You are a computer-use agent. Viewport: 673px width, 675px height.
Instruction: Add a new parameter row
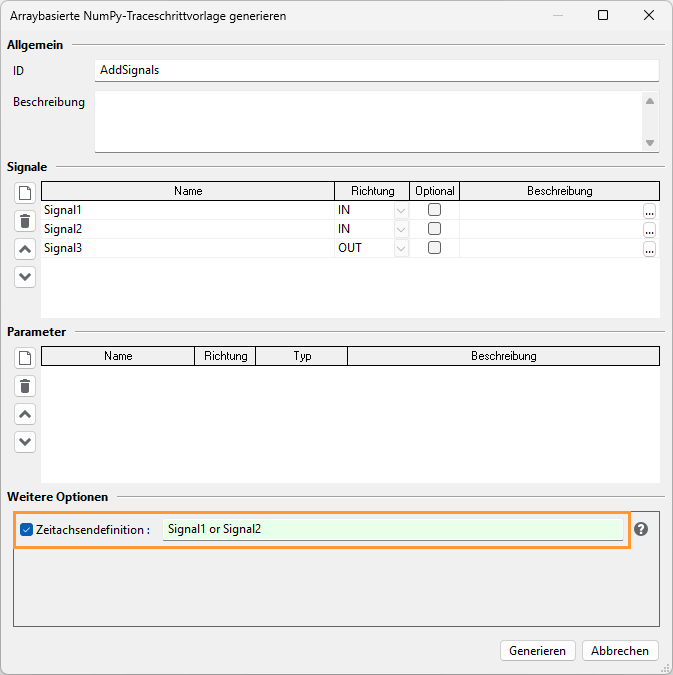point(25,358)
